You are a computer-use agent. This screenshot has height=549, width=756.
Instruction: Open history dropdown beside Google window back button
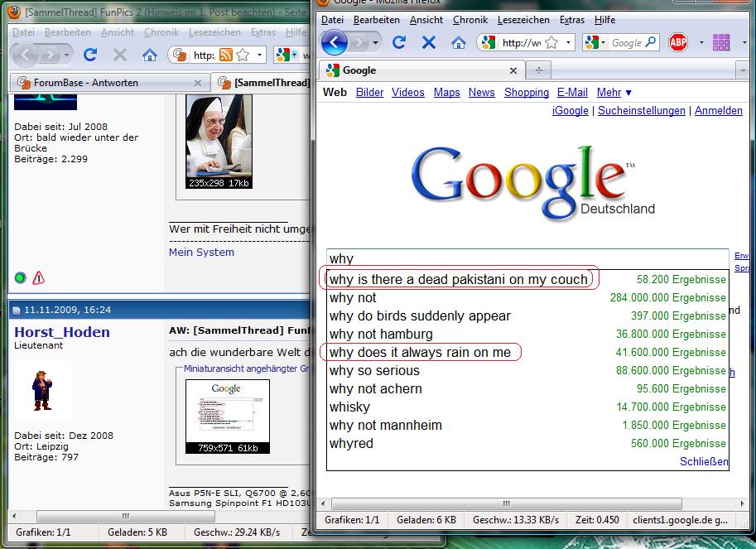375,43
